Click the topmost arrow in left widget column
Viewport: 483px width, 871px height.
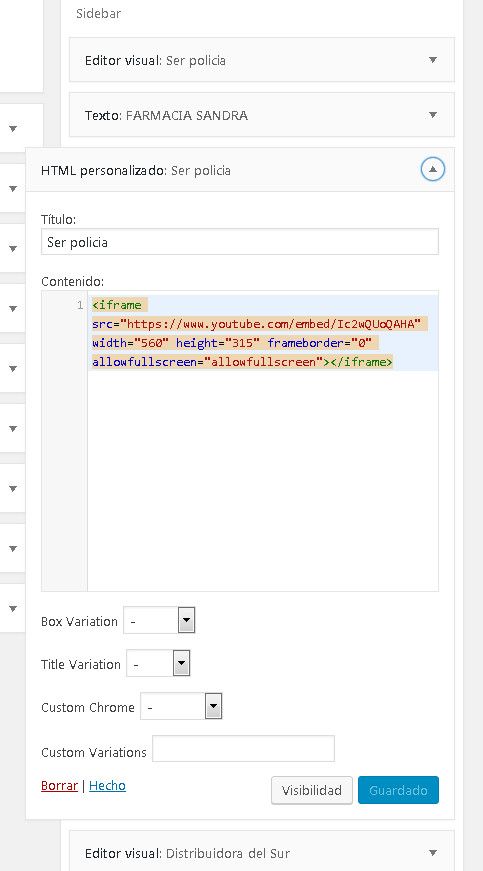[13, 128]
